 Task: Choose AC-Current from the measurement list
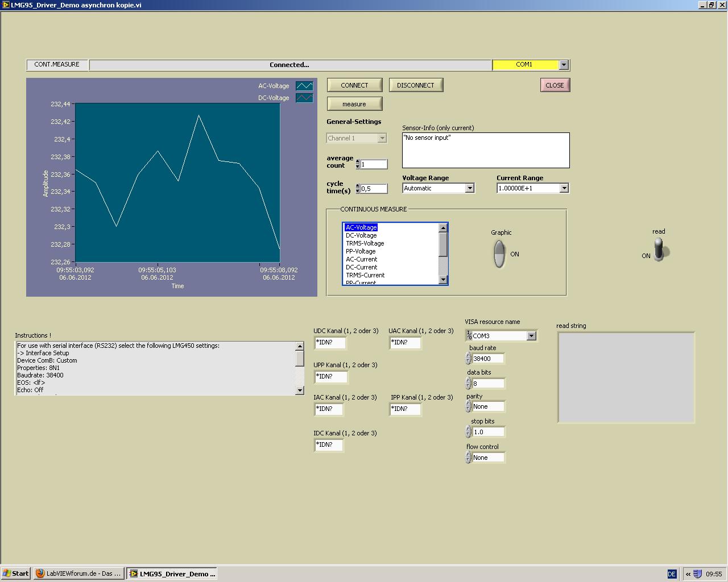[x=362, y=259]
